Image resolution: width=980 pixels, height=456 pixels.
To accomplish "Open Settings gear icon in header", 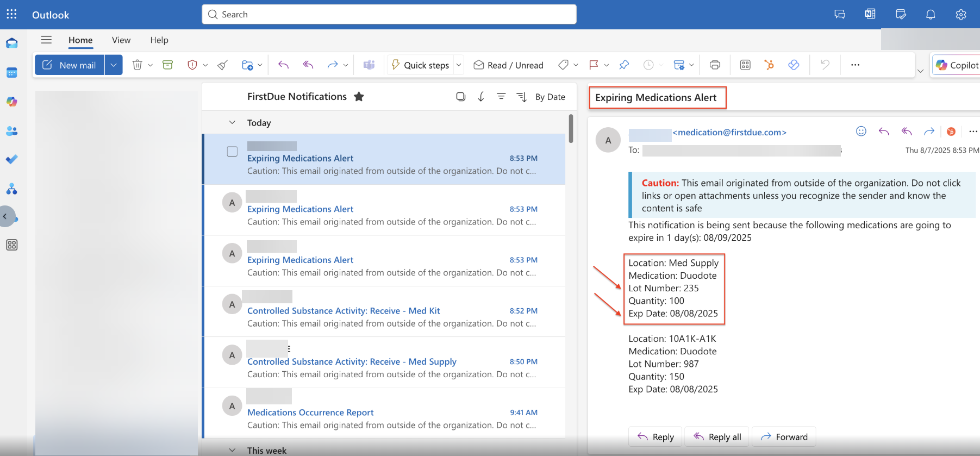I will pyautogui.click(x=961, y=15).
